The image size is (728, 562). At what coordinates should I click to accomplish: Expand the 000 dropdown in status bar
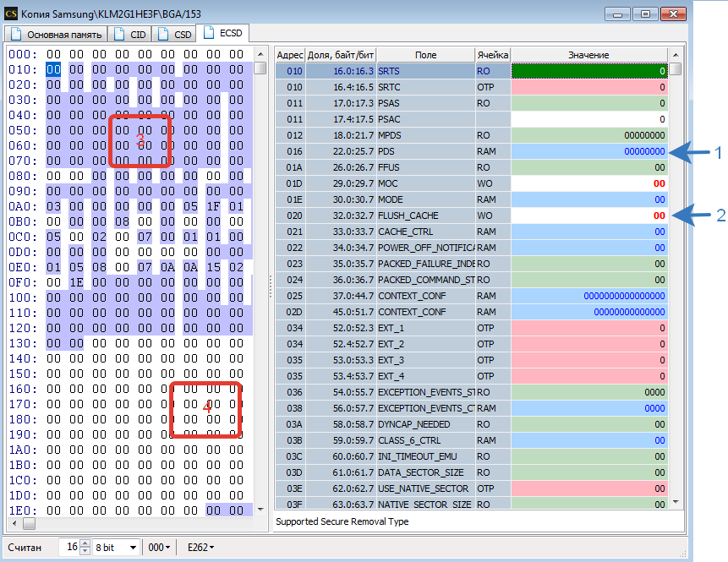tap(159, 548)
